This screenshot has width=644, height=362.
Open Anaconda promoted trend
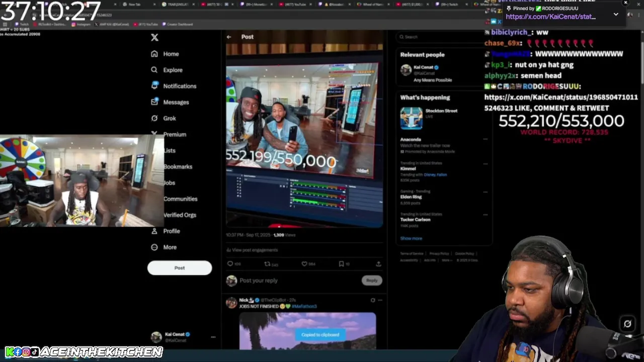point(411,139)
